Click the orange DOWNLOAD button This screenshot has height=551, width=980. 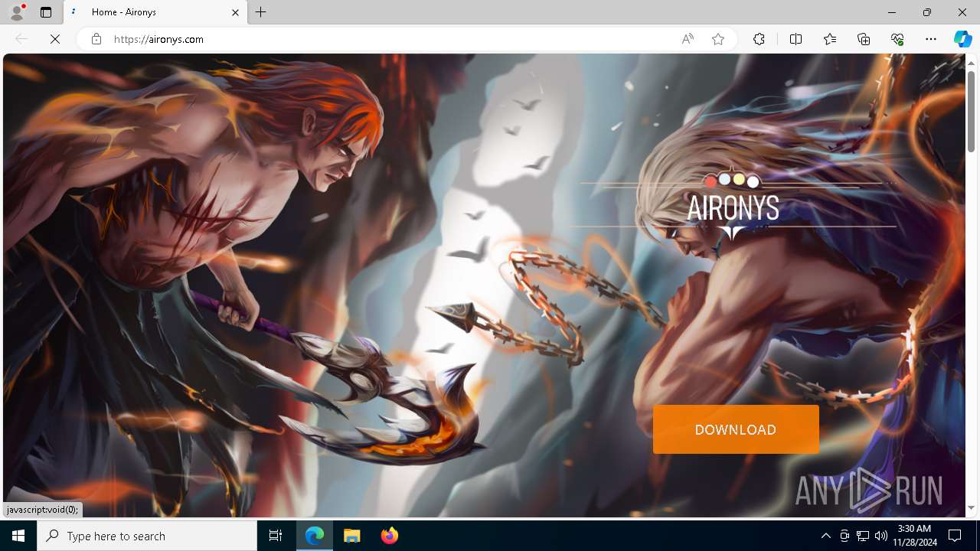[736, 429]
